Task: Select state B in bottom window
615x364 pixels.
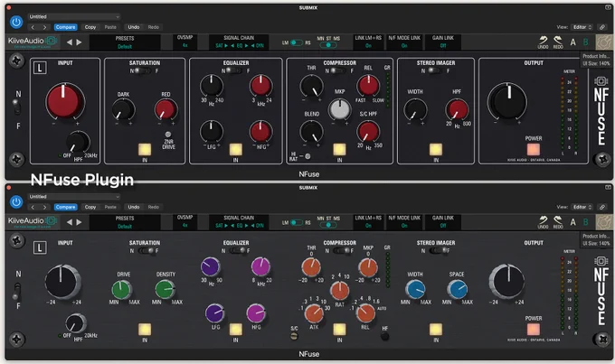Action: pyautogui.click(x=585, y=222)
